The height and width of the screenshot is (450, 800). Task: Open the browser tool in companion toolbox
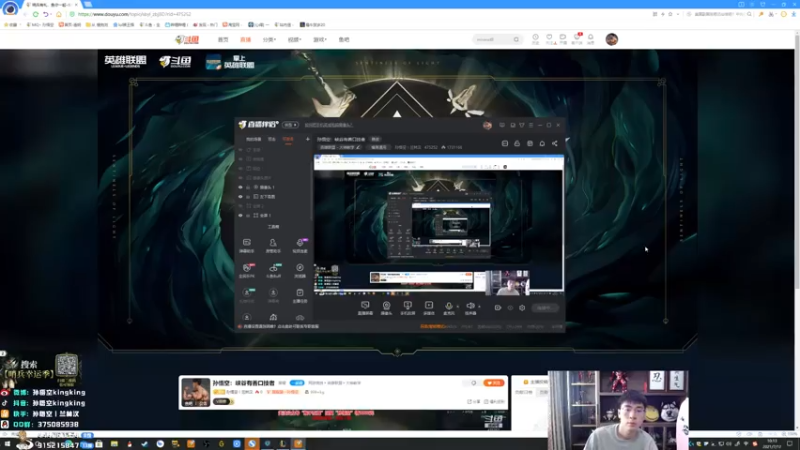(x=300, y=270)
